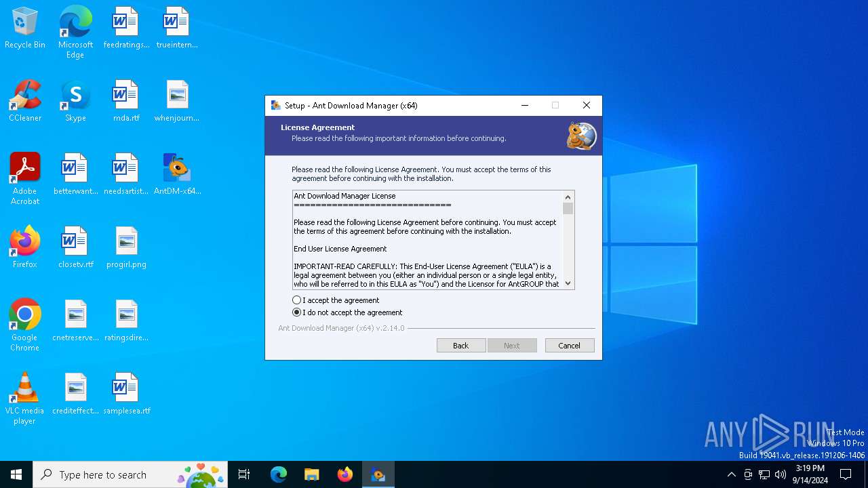
Task: Open the notification center
Action: coord(846,474)
